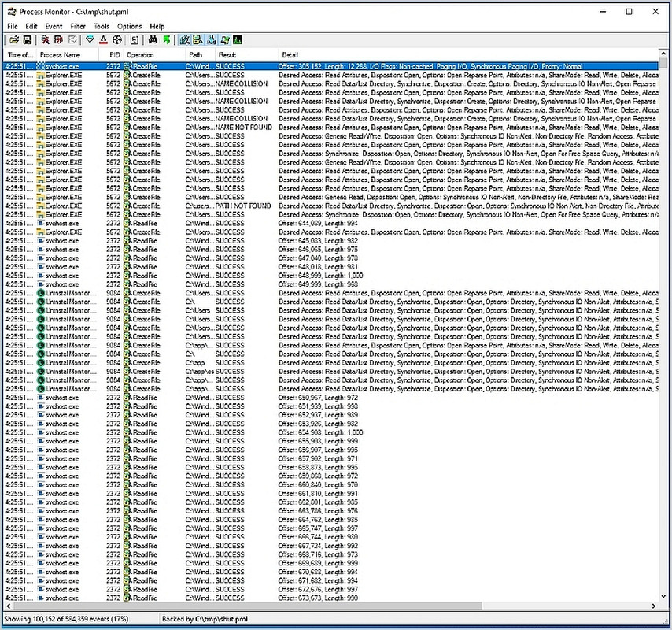Click the Process Monitor title bar app icon

(12, 12)
